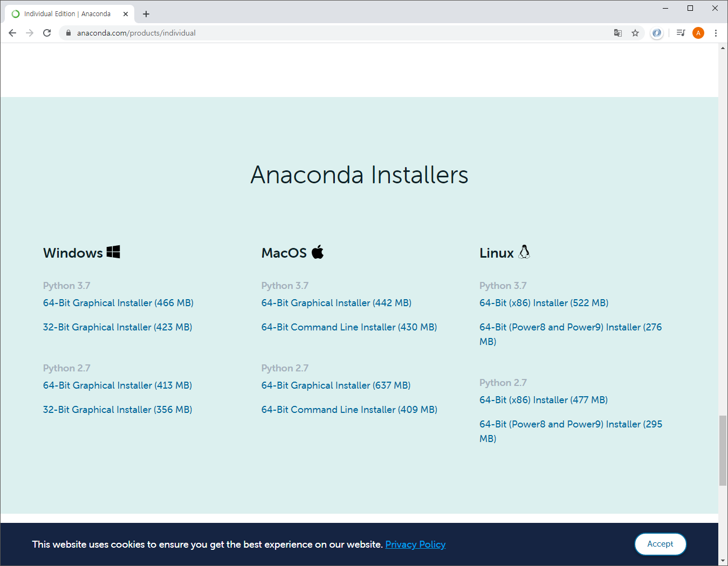This screenshot has width=728, height=566.
Task: Click the page vertical scrollbar thumb
Action: (x=723, y=451)
